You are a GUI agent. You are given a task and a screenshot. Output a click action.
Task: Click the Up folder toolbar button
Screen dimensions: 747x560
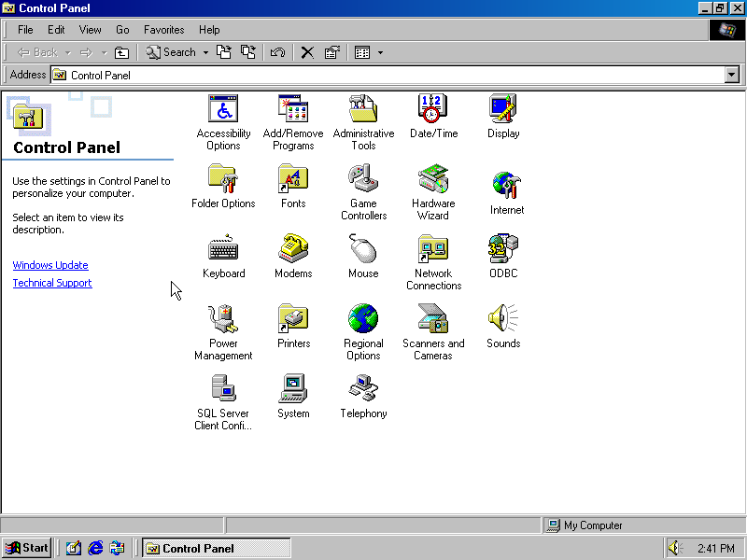121,52
